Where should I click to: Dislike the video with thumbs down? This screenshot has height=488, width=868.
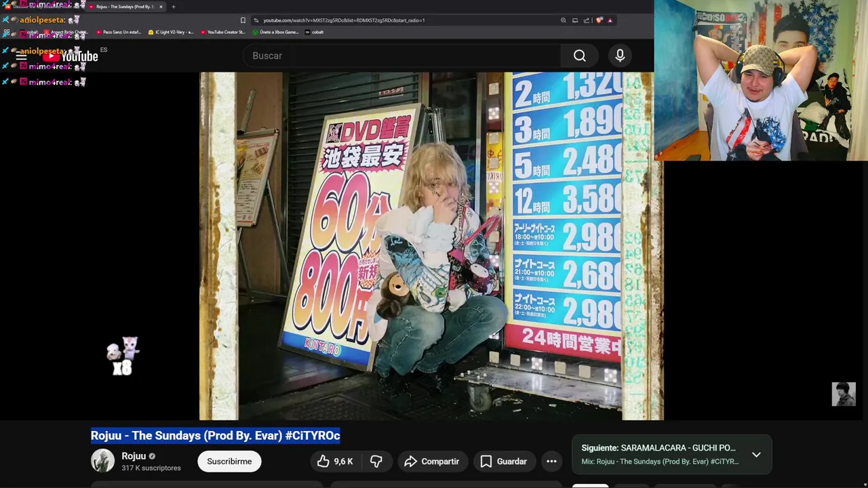pyautogui.click(x=376, y=462)
